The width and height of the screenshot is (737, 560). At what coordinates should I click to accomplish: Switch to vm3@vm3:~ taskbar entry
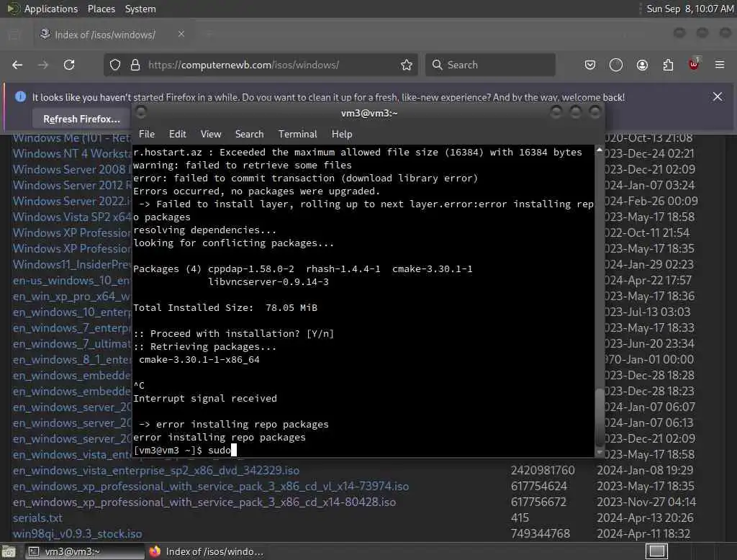click(x=85, y=551)
